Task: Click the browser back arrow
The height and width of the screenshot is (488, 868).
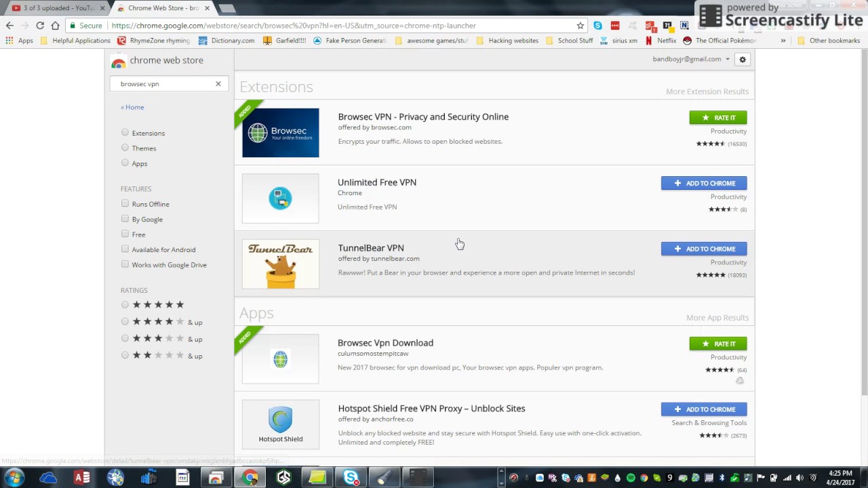Action: click(9, 26)
